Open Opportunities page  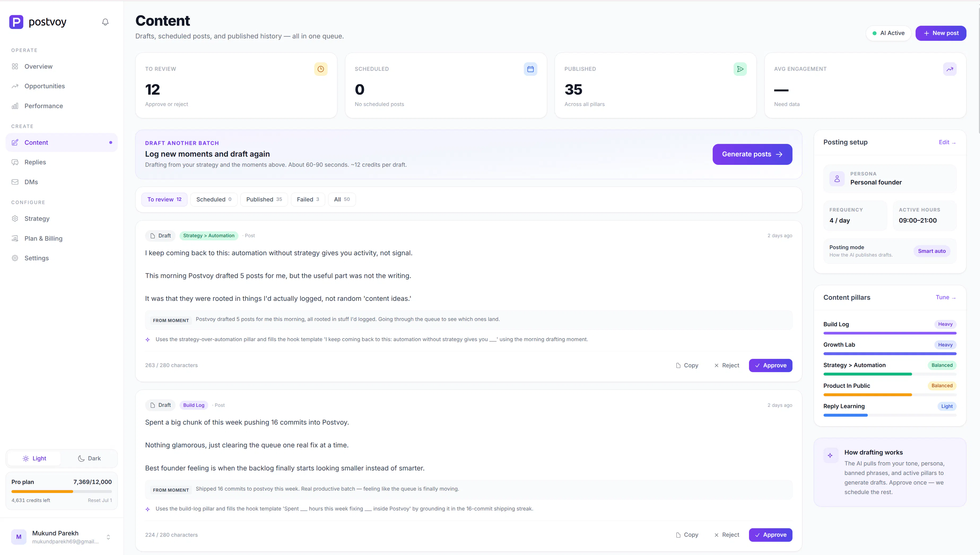click(x=61, y=86)
